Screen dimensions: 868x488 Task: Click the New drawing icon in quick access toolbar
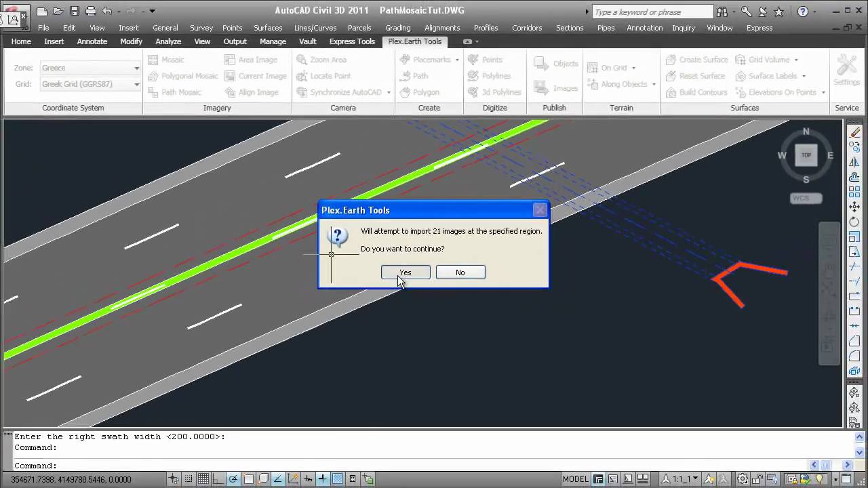coord(42,11)
